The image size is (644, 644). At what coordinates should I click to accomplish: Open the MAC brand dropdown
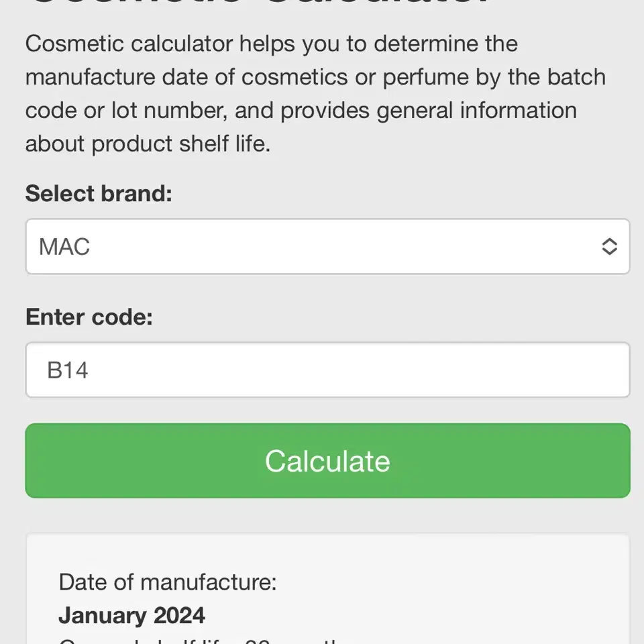pos(327,246)
